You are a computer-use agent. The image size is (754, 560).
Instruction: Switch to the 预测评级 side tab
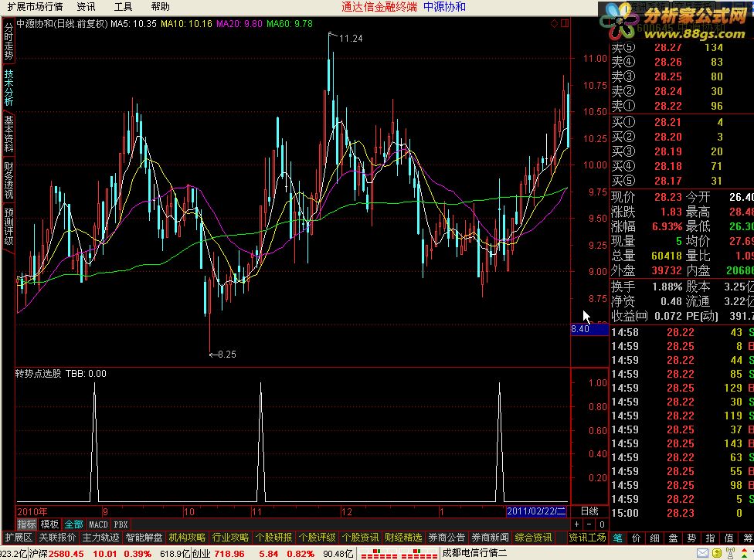click(x=8, y=226)
